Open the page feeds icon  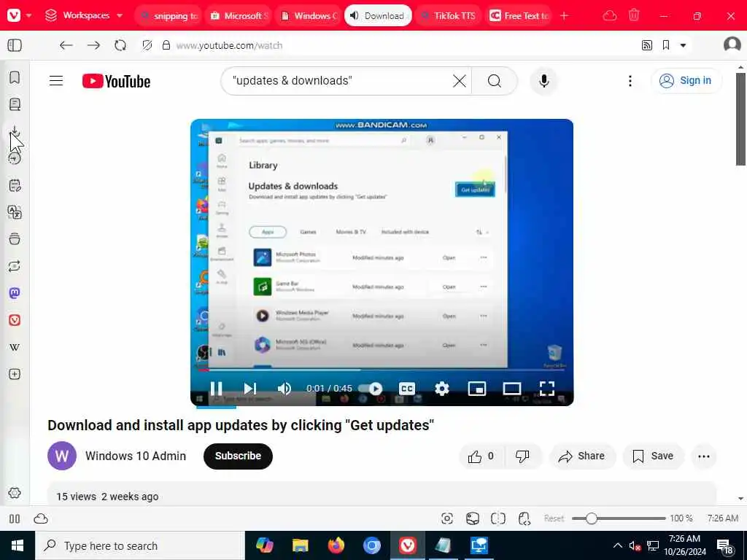tap(646, 45)
